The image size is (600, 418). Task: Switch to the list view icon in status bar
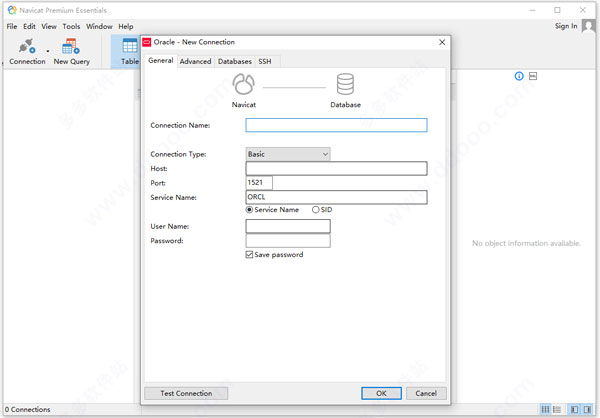[x=557, y=410]
